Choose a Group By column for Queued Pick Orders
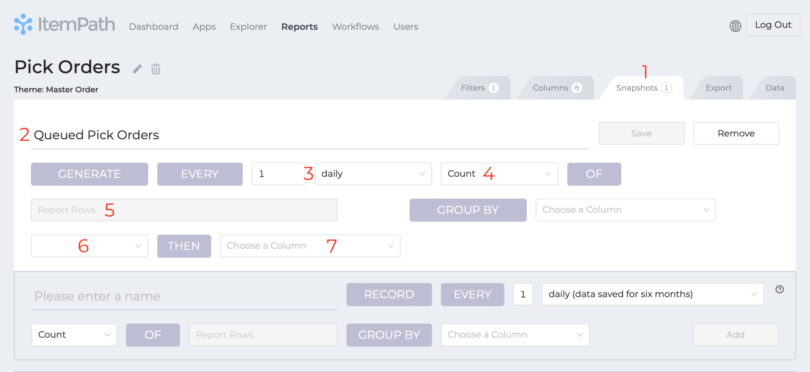This screenshot has width=810, height=372. tap(626, 210)
